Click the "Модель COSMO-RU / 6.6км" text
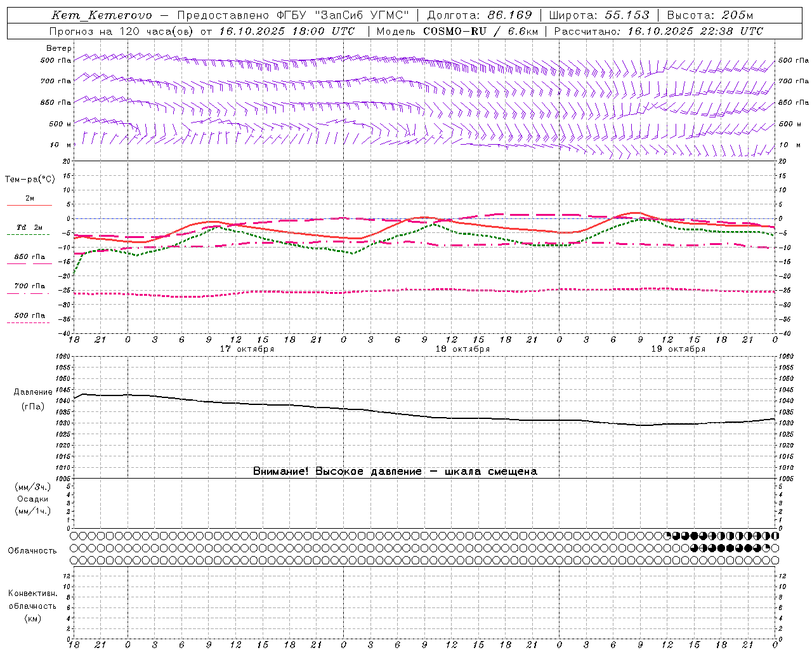 point(457,31)
